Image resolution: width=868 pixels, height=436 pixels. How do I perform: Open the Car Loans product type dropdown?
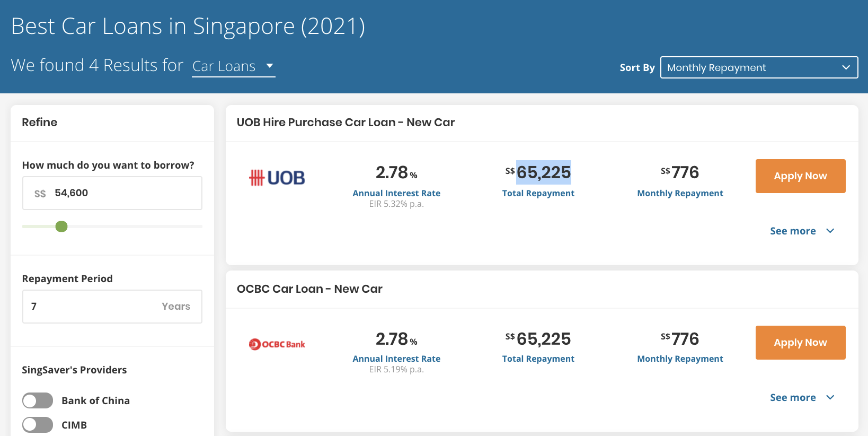pyautogui.click(x=233, y=66)
